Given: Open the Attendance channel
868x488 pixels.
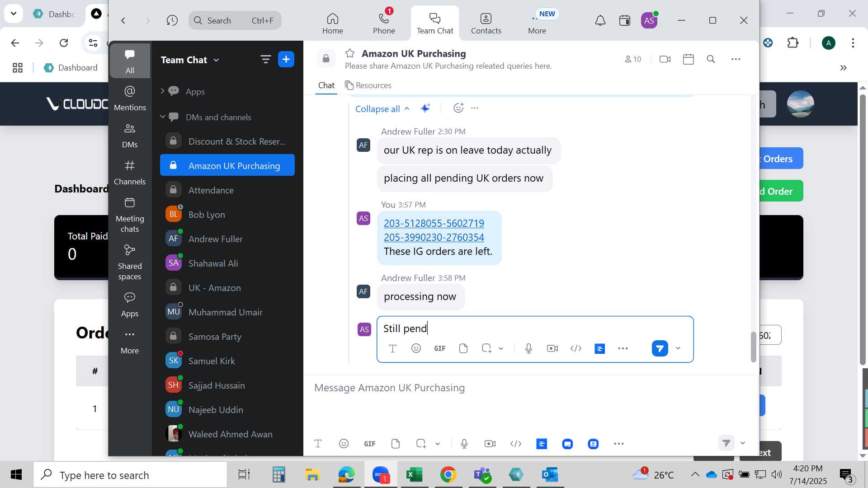Looking at the screenshot, I should pos(227,190).
